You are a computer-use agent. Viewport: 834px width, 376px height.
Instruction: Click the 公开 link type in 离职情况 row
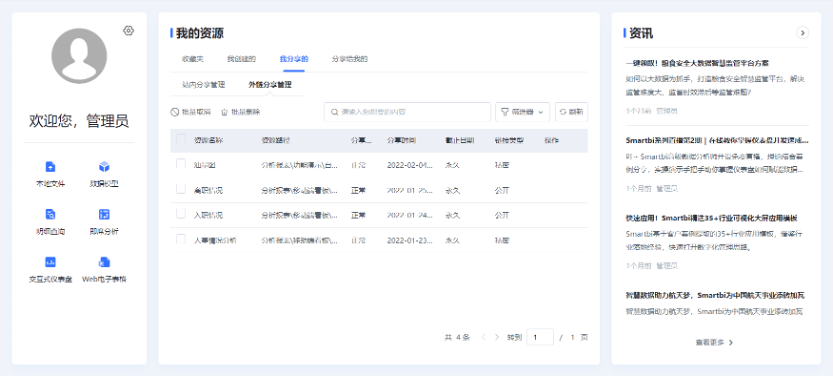click(502, 190)
